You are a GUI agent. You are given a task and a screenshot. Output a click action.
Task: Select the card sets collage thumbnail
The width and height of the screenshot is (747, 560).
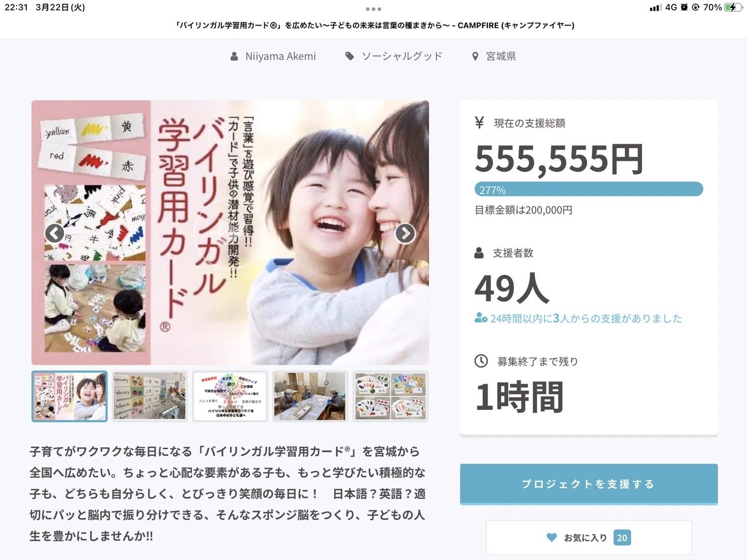(x=391, y=396)
